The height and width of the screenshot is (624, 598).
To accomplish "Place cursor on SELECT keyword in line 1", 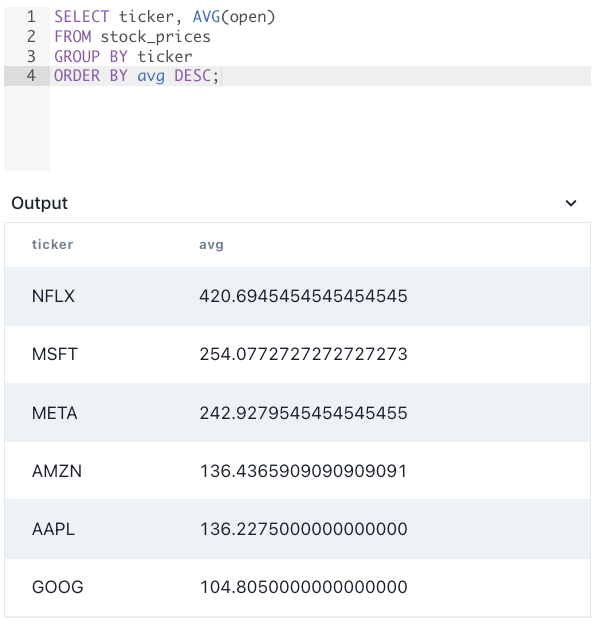I will [82, 17].
